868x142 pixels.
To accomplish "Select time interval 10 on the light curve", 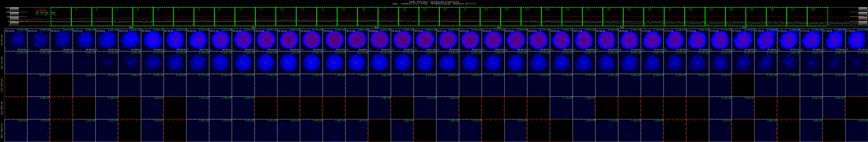I will pyautogui.click(x=245, y=16).
